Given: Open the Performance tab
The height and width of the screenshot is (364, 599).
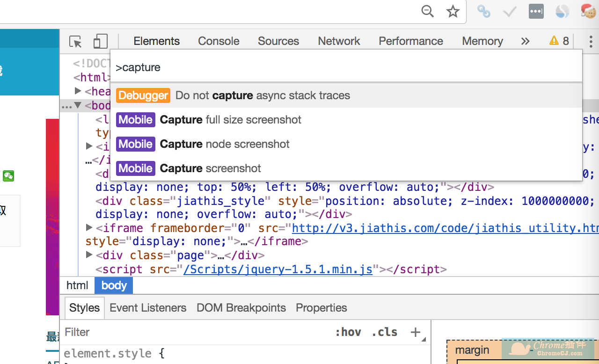Looking at the screenshot, I should click(411, 41).
